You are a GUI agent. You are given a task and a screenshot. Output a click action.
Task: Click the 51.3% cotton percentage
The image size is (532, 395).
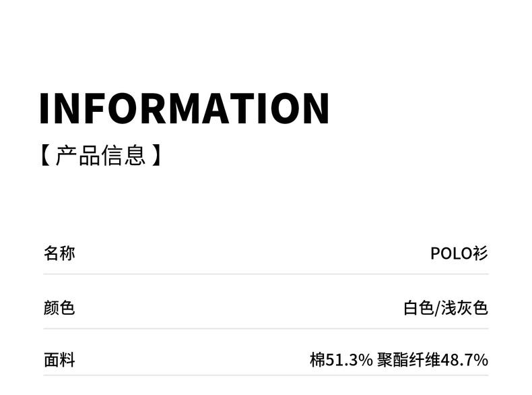tap(349, 360)
